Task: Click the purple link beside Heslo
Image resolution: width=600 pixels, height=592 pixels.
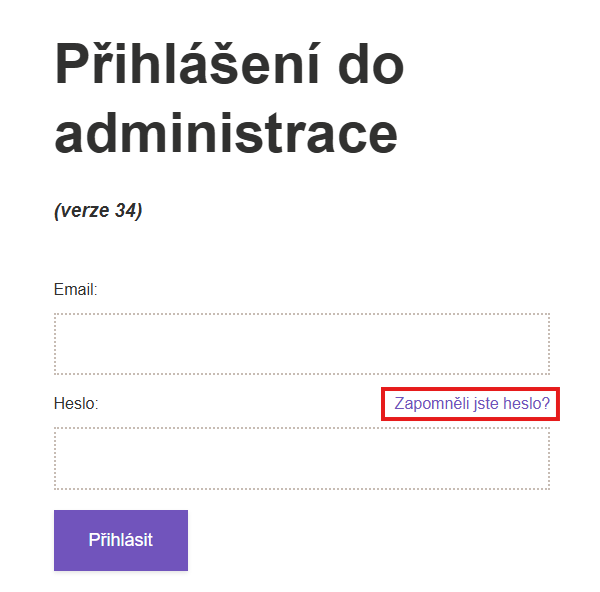Action: 472,404
